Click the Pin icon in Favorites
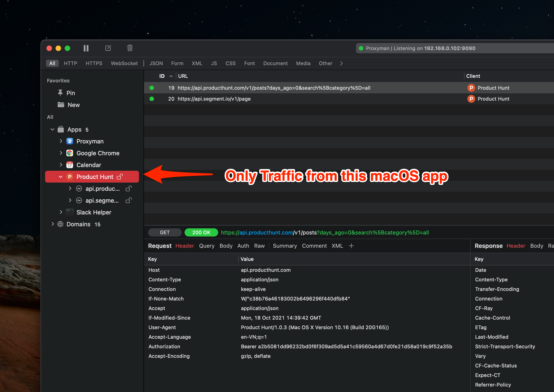 pyautogui.click(x=60, y=93)
